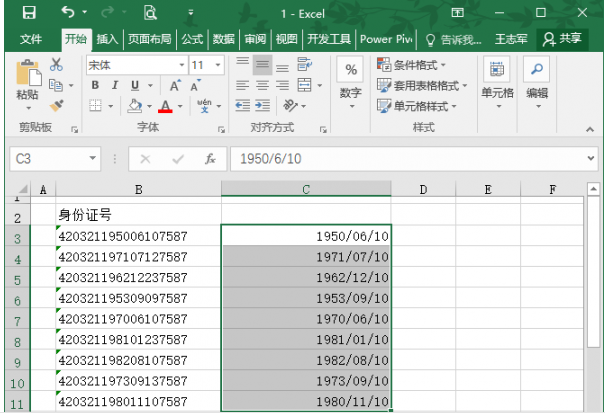This screenshot has height=414, width=605.
Task: Click the Decrease Indent icon
Action: [242, 105]
